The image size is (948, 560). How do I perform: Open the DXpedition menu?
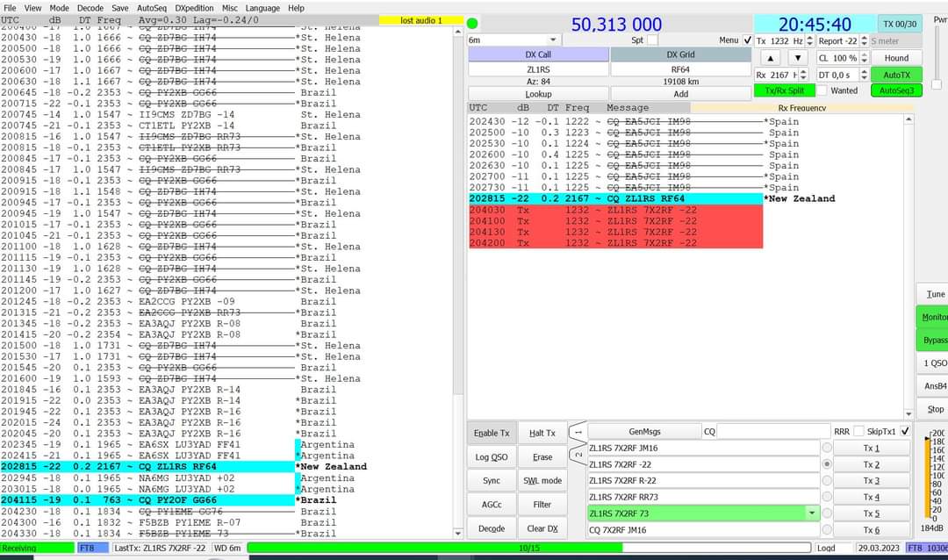[193, 8]
